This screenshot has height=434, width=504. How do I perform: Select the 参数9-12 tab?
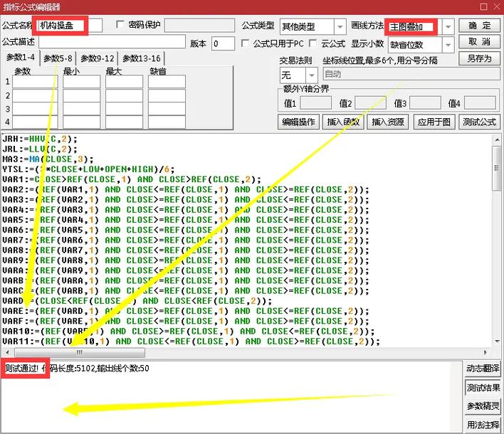(x=98, y=58)
